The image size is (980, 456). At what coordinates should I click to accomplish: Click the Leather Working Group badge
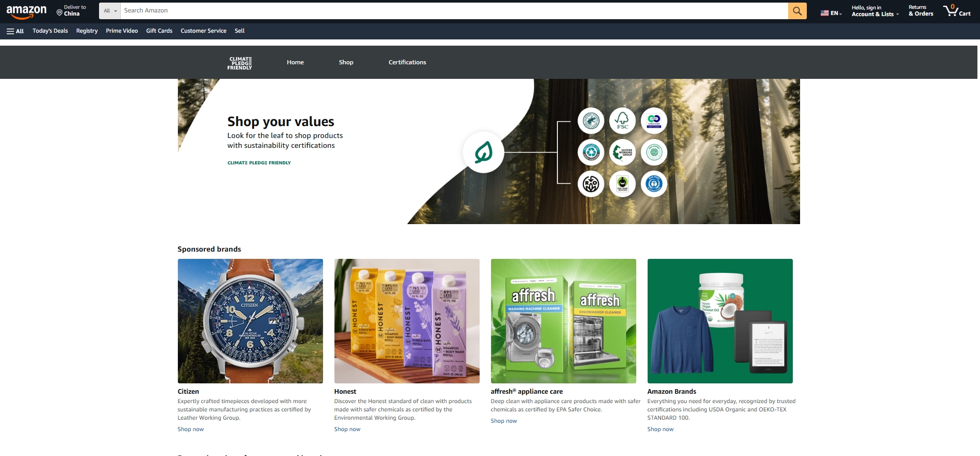622,153
